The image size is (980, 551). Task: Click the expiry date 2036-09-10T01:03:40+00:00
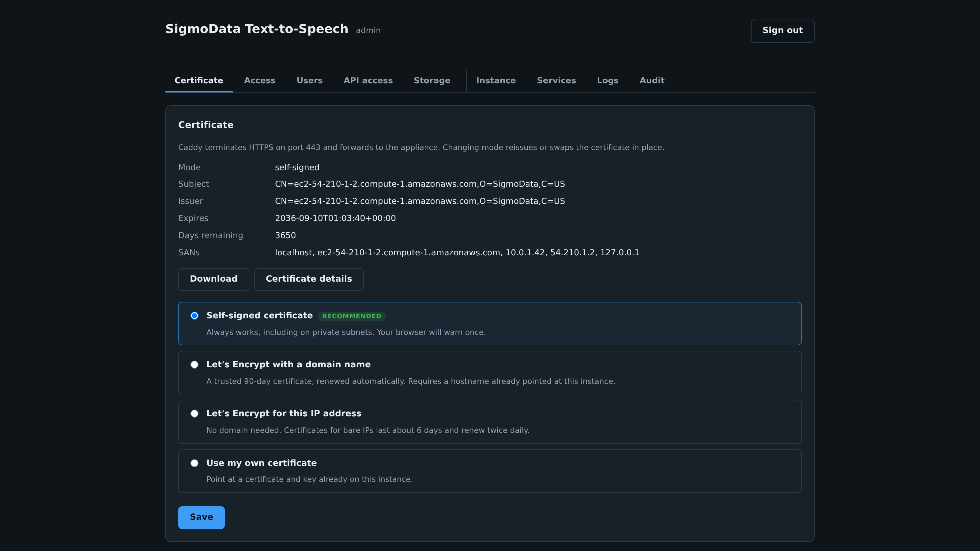pos(336,218)
